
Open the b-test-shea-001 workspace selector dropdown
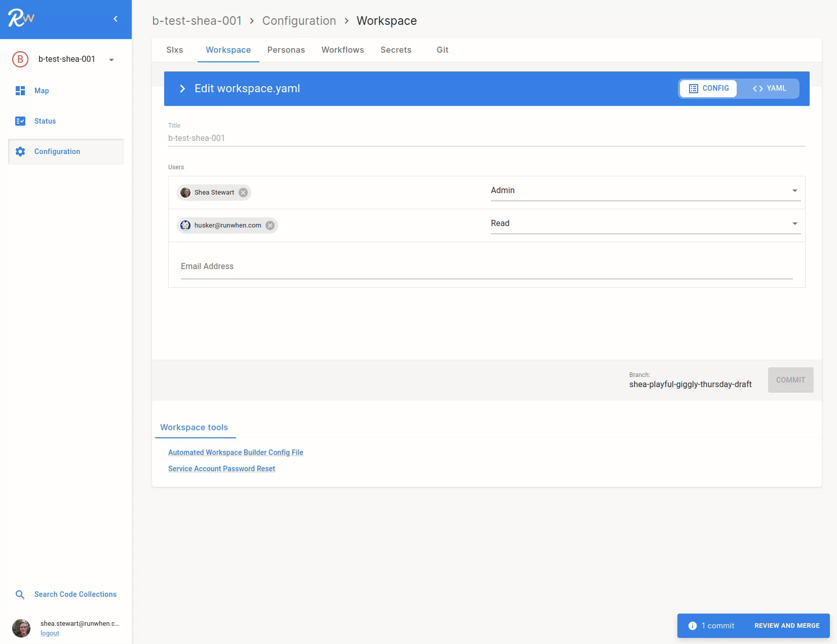pyautogui.click(x=111, y=60)
